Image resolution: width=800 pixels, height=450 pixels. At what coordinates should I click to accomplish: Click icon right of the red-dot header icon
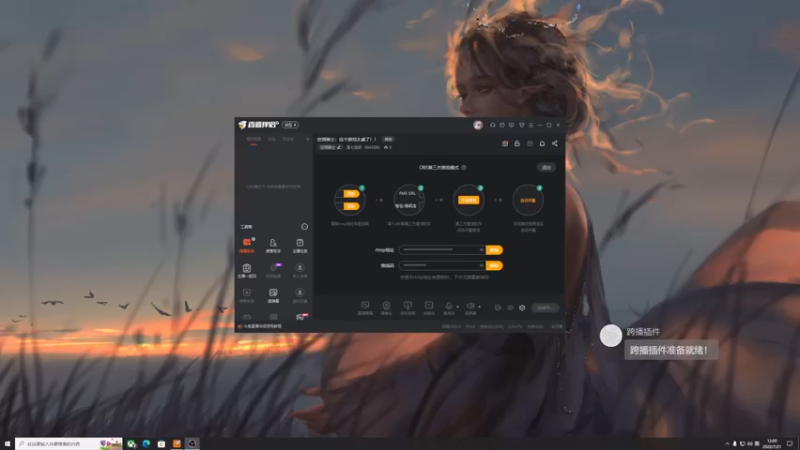(x=517, y=144)
